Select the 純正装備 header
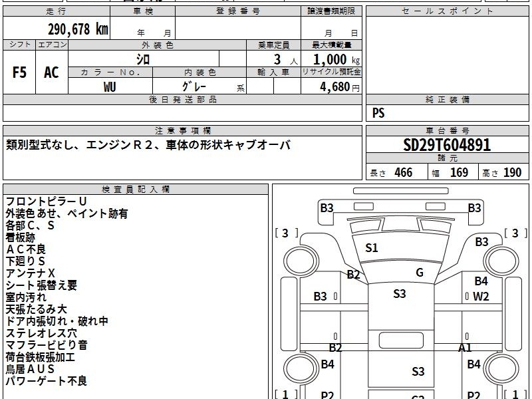Image resolution: width=532 pixels, height=399 pixels. pyautogui.click(x=447, y=100)
